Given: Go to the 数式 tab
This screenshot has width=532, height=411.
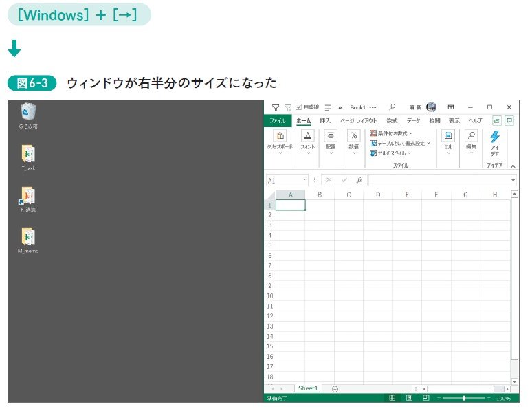Looking at the screenshot, I should pos(392,121).
